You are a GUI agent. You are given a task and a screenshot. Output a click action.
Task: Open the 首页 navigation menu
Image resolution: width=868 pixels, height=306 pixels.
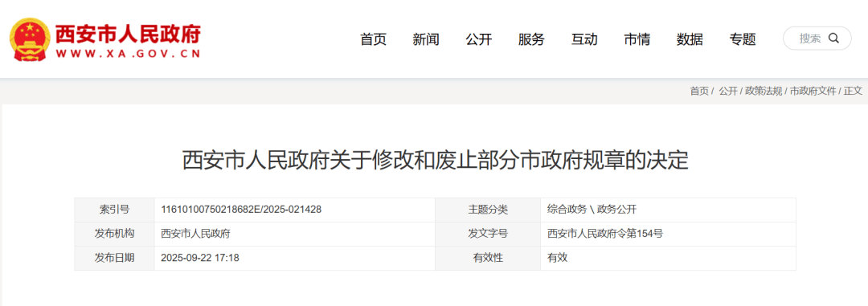[x=373, y=39]
